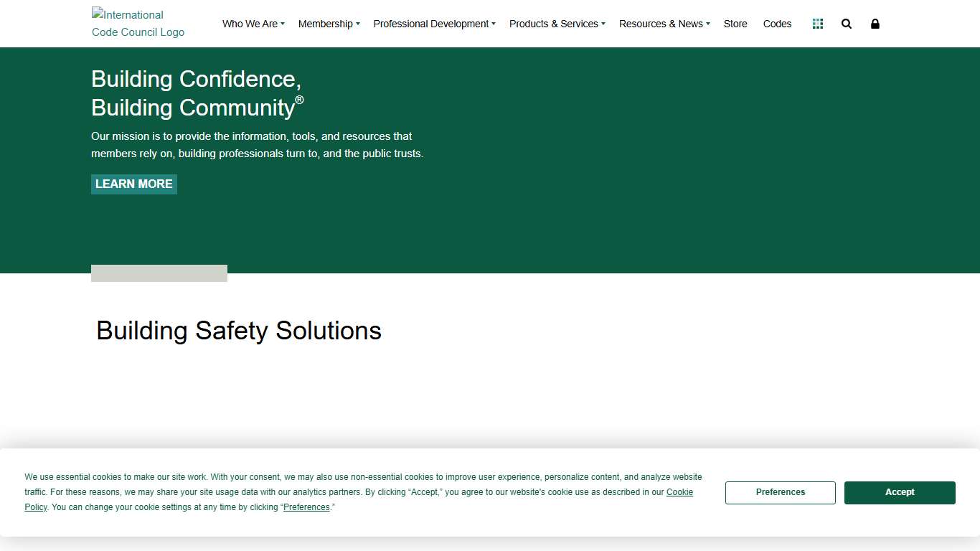Click the mission statement paragraph text
980x551 pixels.
(257, 145)
